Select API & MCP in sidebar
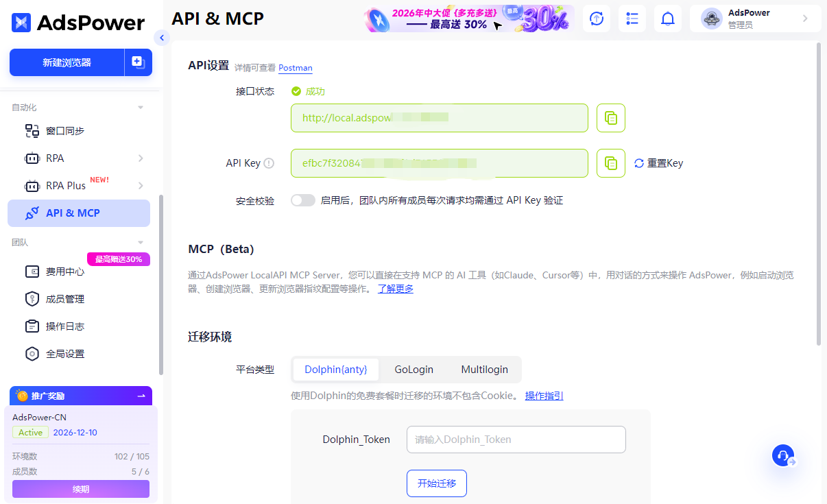The height and width of the screenshot is (504, 827). pyautogui.click(x=79, y=213)
